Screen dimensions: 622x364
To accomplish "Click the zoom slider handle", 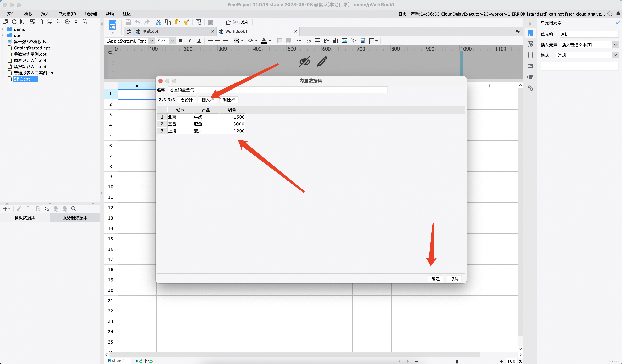I will pos(457,361).
